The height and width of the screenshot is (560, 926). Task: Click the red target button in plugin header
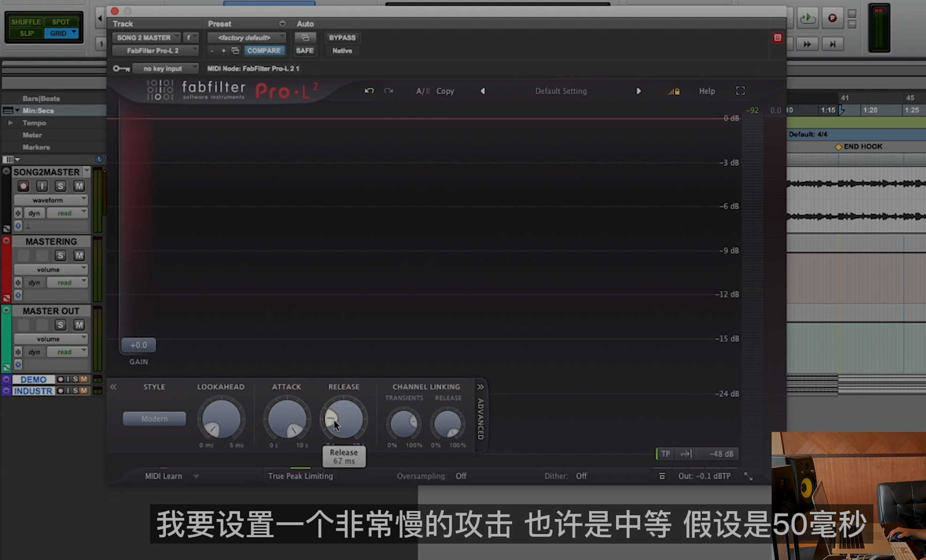[777, 38]
